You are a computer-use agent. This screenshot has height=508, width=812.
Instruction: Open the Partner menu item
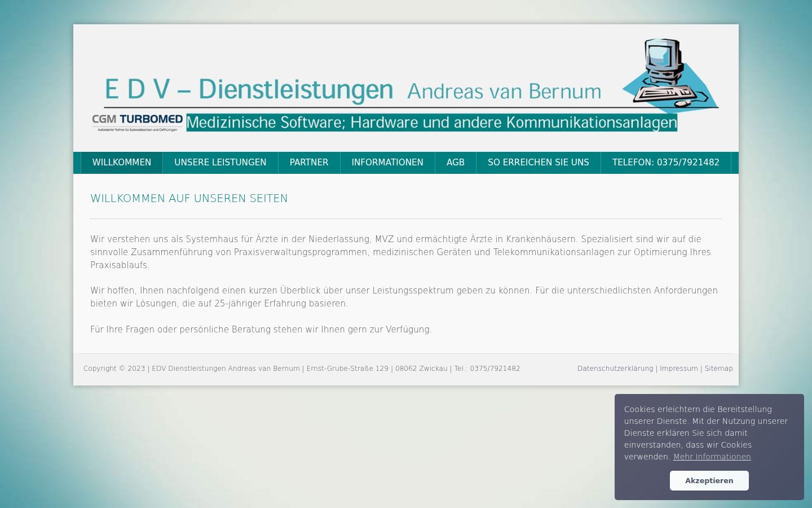pyautogui.click(x=309, y=163)
